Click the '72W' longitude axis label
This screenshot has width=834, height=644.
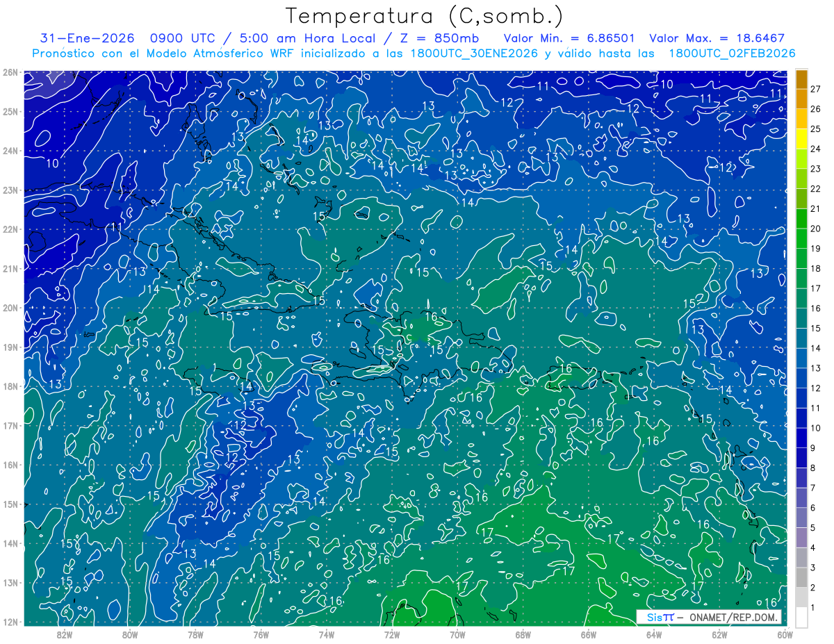click(x=391, y=634)
